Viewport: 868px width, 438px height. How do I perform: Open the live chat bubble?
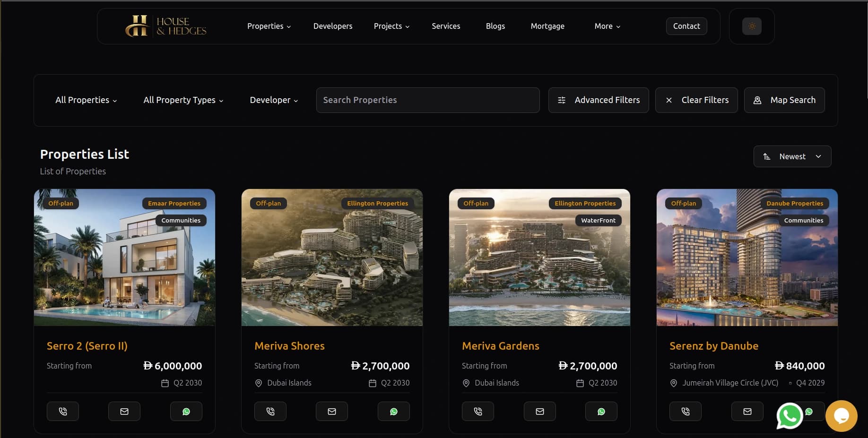[x=841, y=416]
